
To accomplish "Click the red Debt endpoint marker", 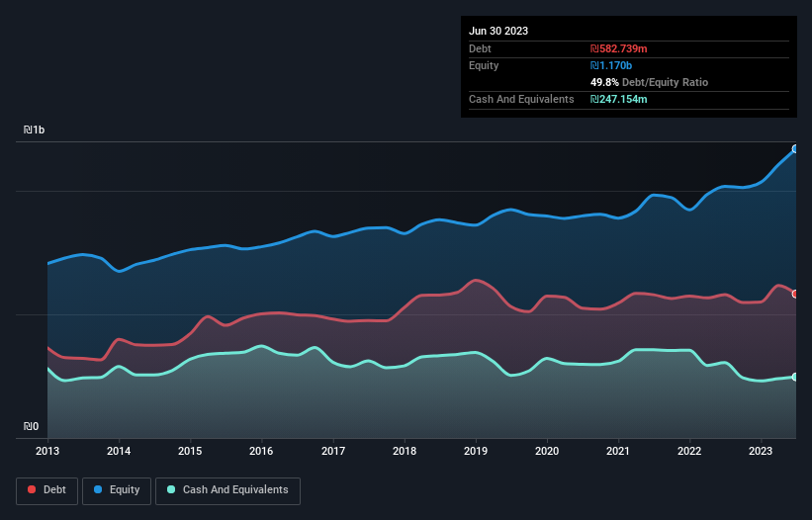I will click(795, 294).
